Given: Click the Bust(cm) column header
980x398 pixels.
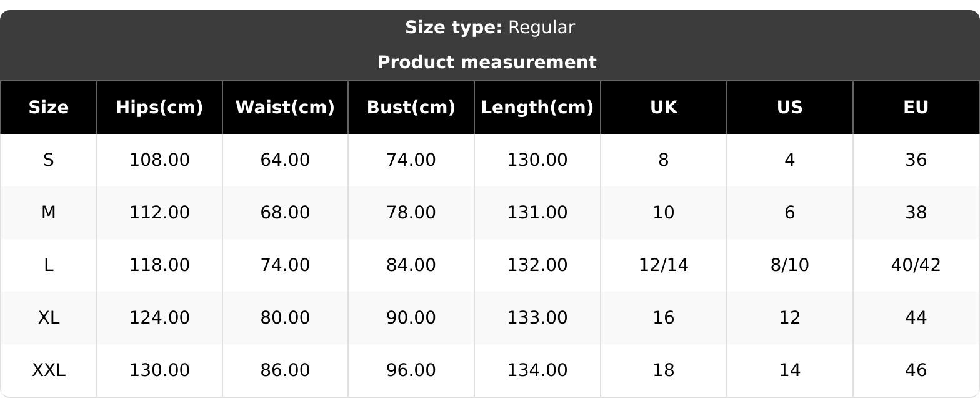Looking at the screenshot, I should tap(411, 108).
